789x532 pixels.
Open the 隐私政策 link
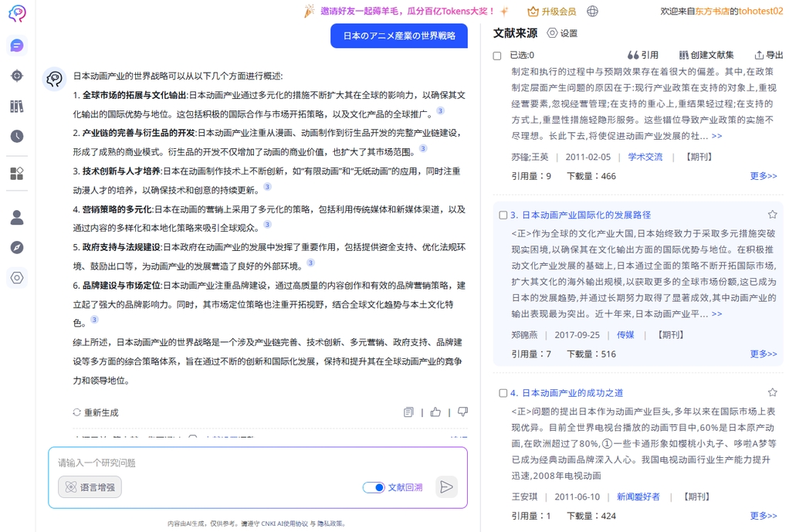(x=329, y=524)
